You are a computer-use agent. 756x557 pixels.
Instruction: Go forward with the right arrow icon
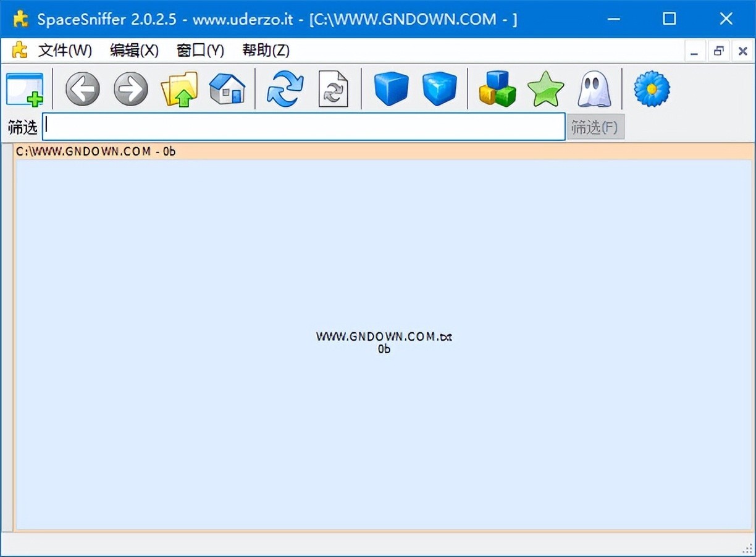point(131,89)
